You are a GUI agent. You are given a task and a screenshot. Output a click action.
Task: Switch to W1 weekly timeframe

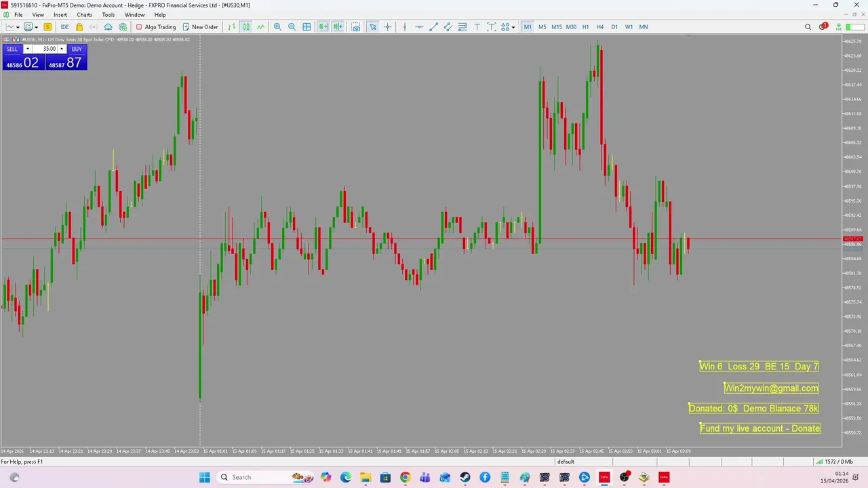pyautogui.click(x=629, y=27)
